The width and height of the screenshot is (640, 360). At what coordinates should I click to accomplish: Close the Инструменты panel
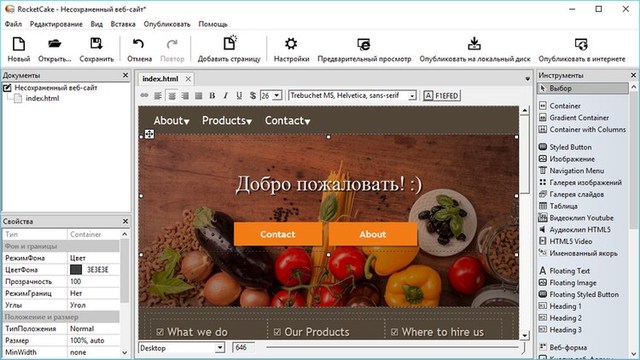[x=633, y=75]
